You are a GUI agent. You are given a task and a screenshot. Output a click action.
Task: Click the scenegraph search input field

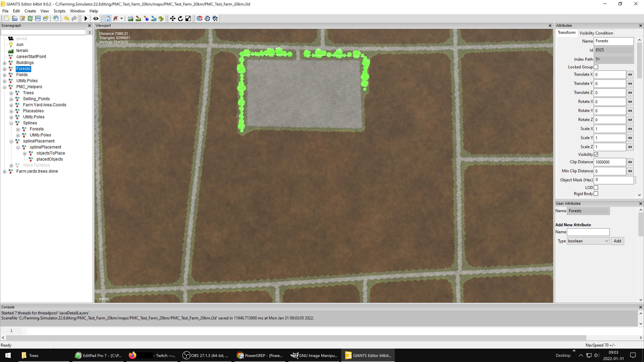[43, 32]
